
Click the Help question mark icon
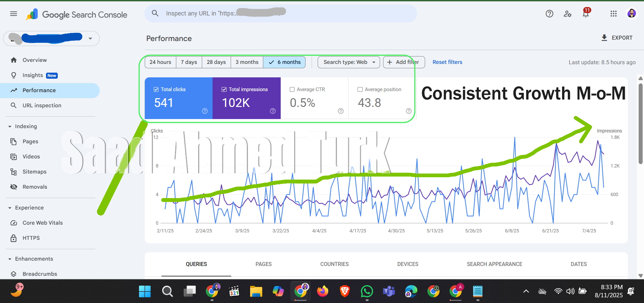click(x=549, y=14)
